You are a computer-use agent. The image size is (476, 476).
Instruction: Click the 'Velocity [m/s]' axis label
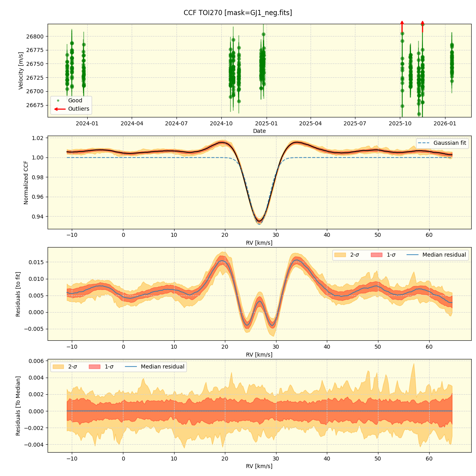(21, 71)
